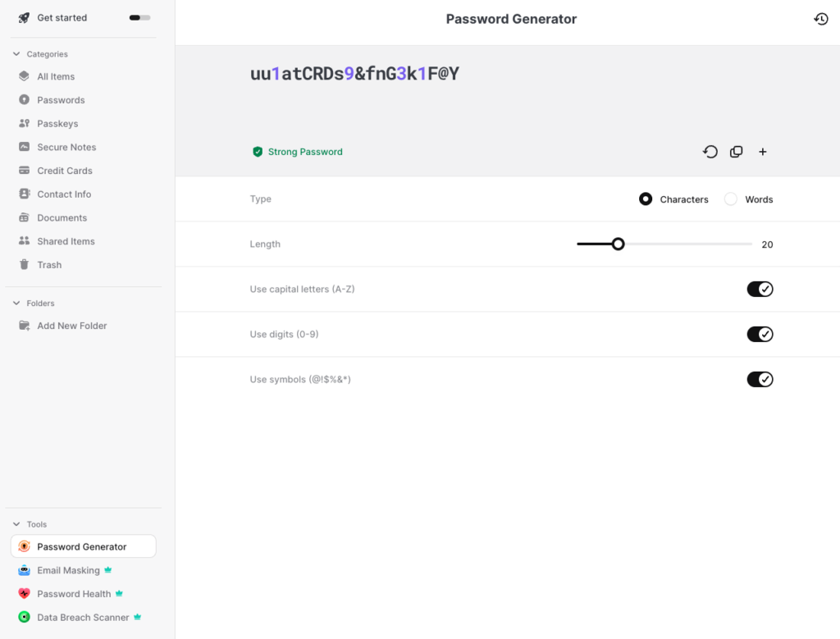
Task: Toggle Use capital letters switch
Action: coord(760,290)
